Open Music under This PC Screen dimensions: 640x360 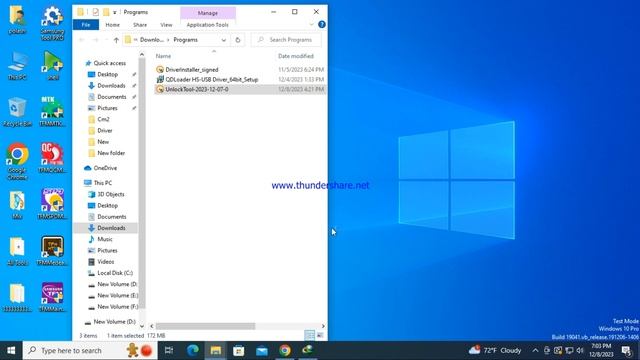[x=104, y=239]
